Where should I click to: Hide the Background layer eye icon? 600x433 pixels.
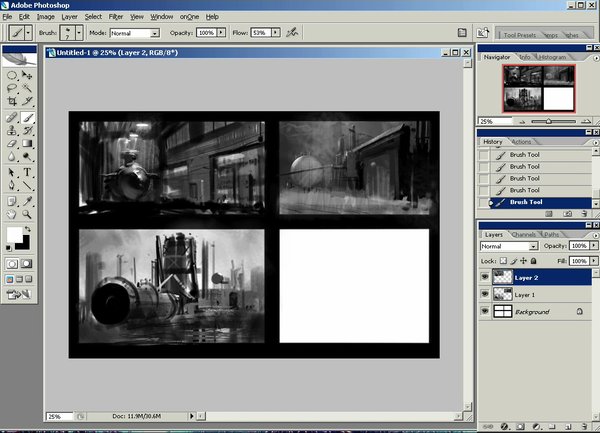point(485,313)
